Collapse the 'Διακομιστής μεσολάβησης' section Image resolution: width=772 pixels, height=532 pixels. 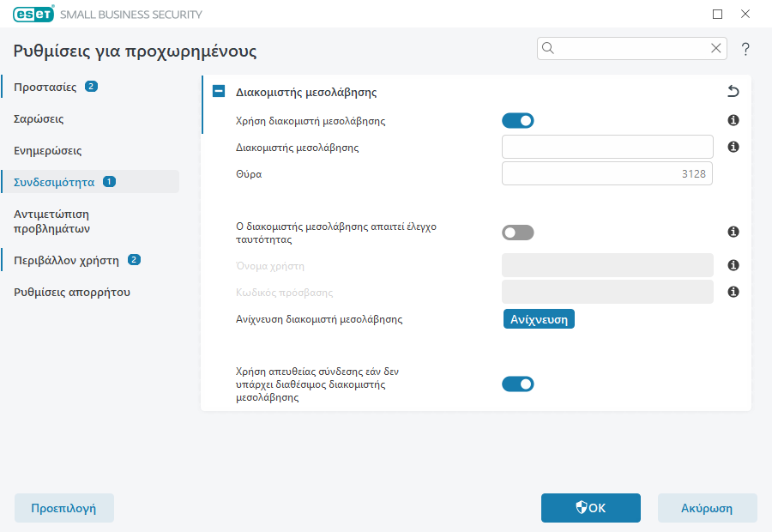pyautogui.click(x=219, y=92)
